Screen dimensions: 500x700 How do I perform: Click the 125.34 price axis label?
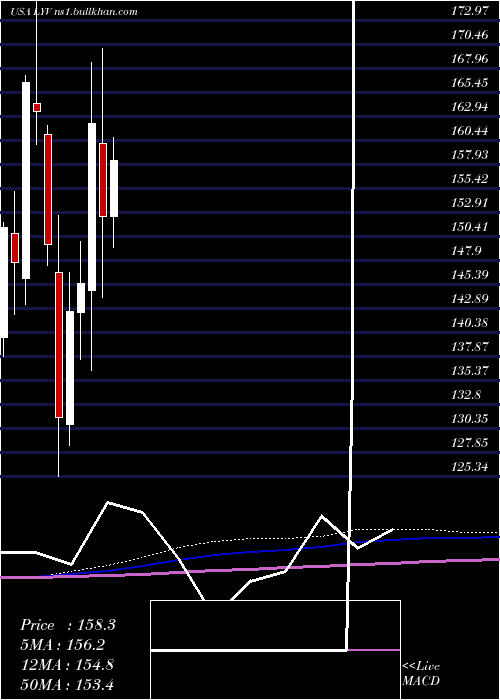point(471,467)
